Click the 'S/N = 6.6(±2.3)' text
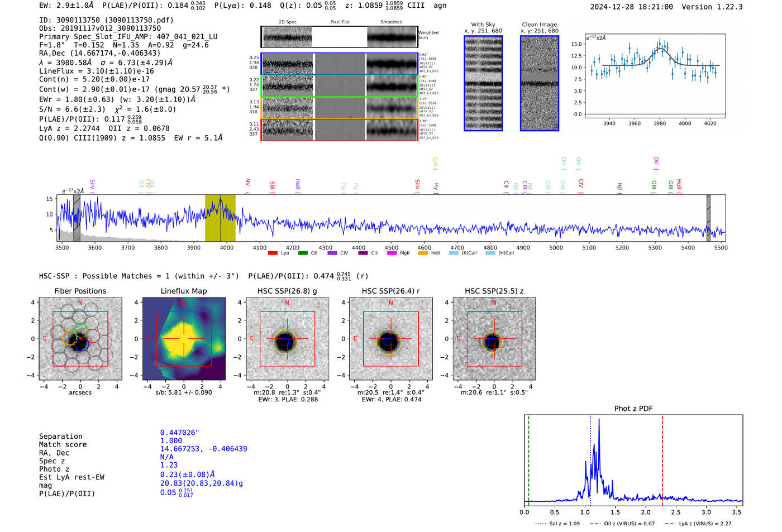The image size is (782, 532). [x=72, y=109]
